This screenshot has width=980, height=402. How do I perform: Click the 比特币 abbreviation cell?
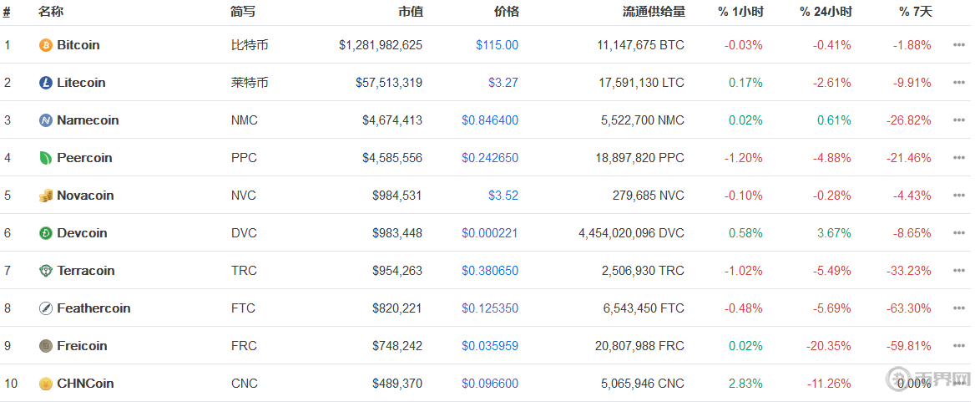[250, 45]
